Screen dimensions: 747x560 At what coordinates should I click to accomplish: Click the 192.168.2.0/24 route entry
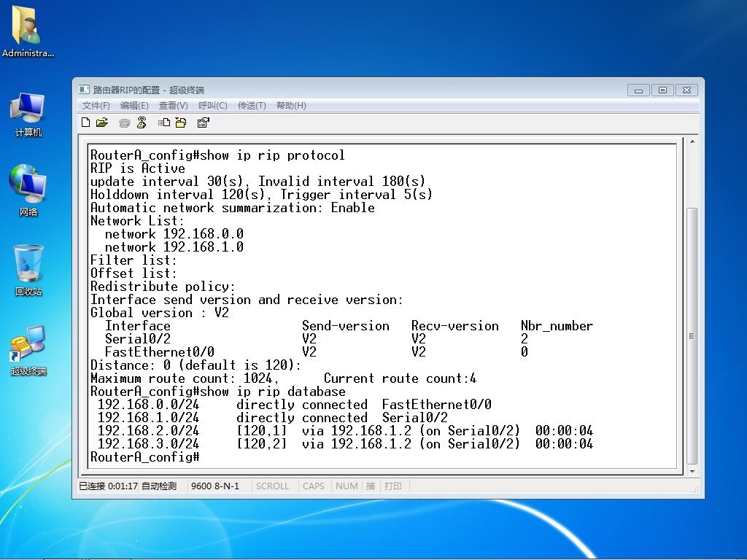345,431
